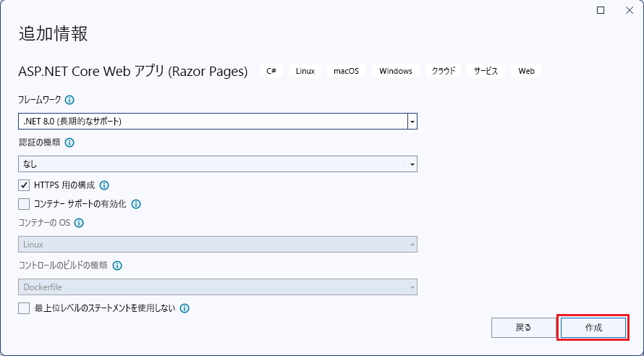Uncheck the HTTPS 用の構成 checkbox
This screenshot has height=356, width=644.
click(24, 185)
